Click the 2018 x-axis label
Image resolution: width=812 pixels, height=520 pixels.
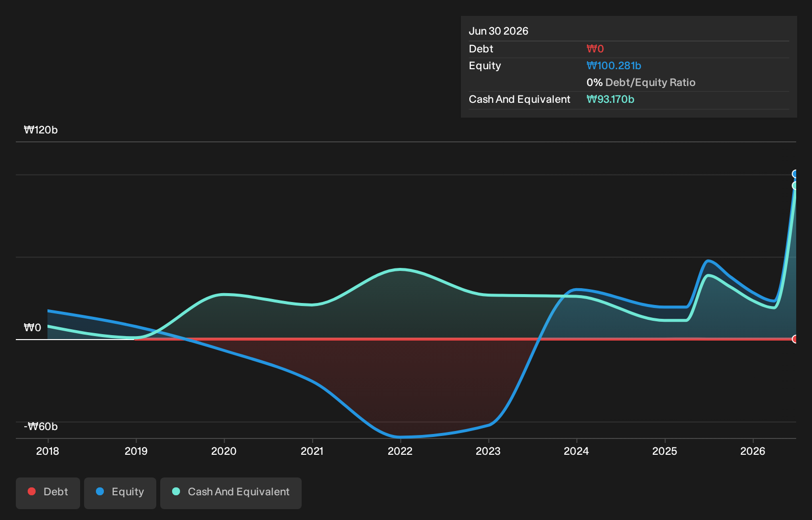(x=47, y=451)
